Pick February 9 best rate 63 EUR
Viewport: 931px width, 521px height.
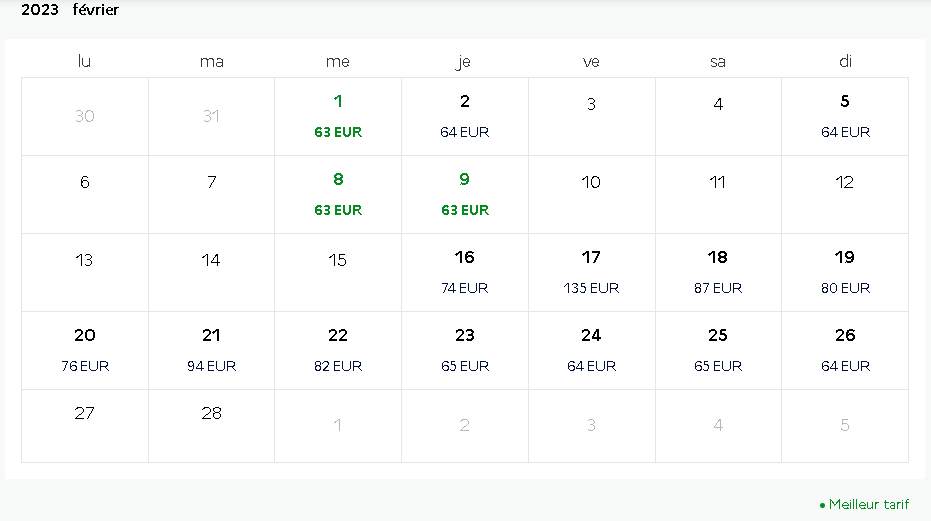(465, 195)
